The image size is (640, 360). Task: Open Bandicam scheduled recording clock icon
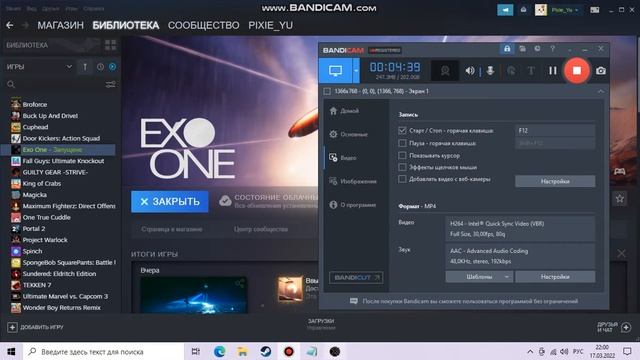[537, 49]
